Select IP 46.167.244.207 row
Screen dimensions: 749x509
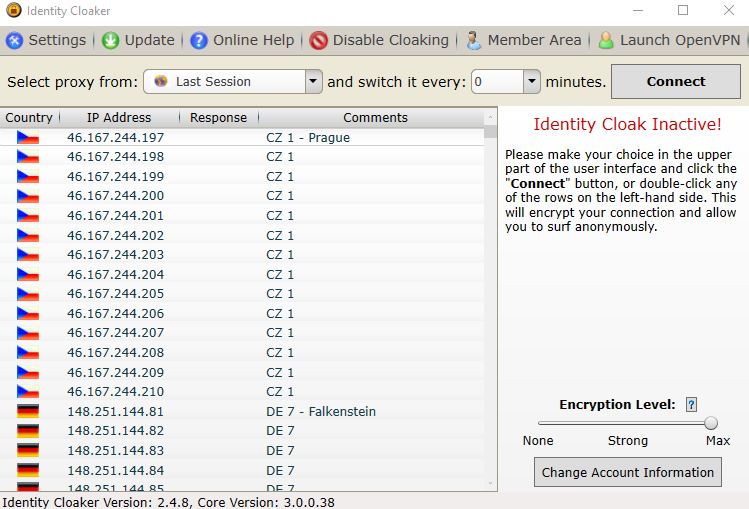(242, 333)
